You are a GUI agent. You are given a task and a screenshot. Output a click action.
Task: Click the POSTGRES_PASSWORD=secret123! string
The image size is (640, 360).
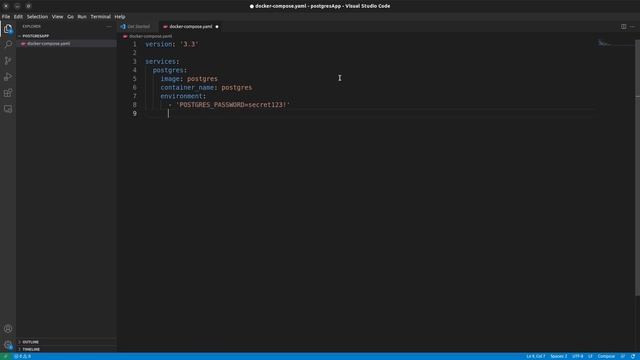click(233, 105)
